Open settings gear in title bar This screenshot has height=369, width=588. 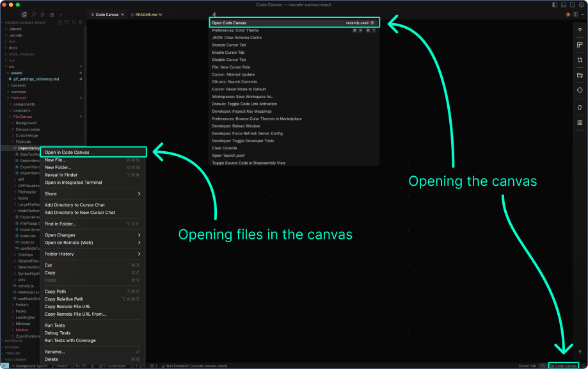click(582, 5)
